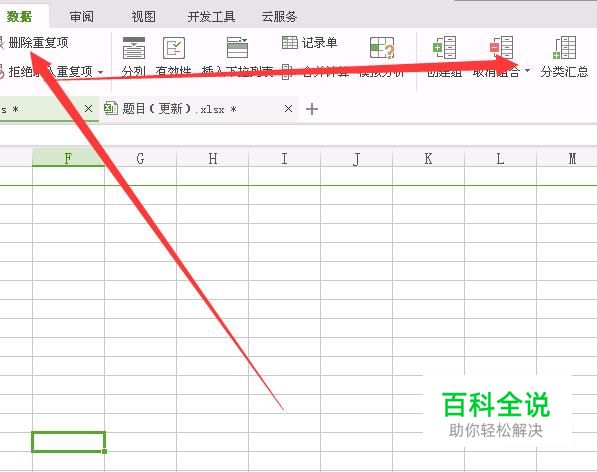Close the first document tab
The image size is (597, 472).
(x=89, y=109)
